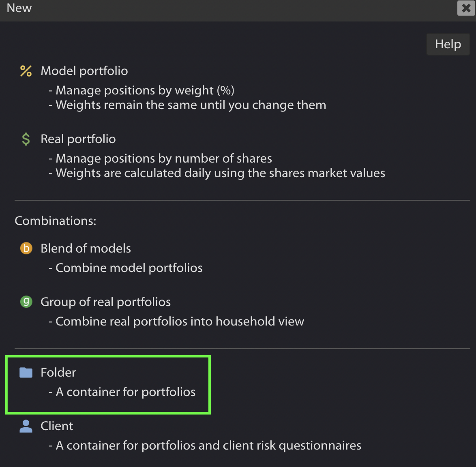Click the yellow percent Model portfolio icon
This screenshot has height=467, width=476.
click(26, 71)
